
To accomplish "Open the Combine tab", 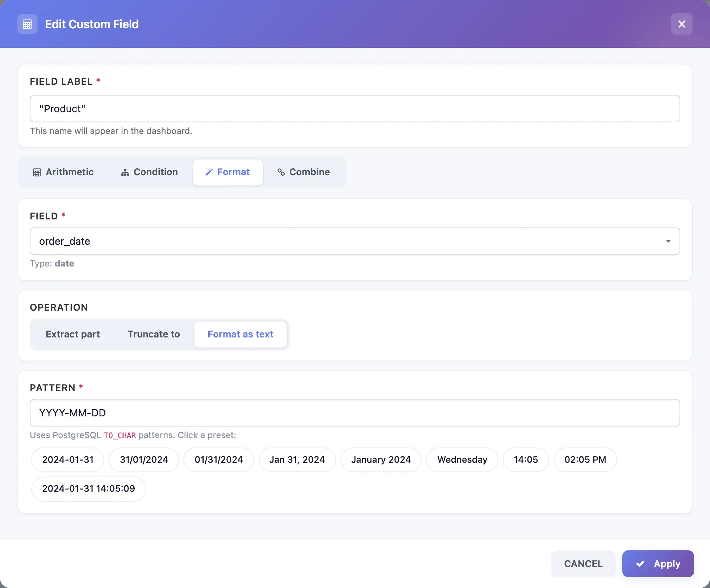I will coord(304,172).
